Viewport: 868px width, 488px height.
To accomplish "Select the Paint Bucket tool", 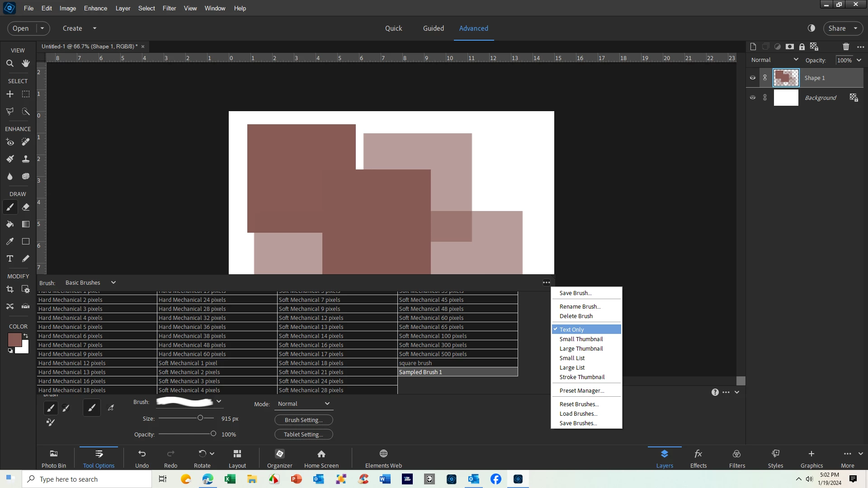I will [9, 225].
